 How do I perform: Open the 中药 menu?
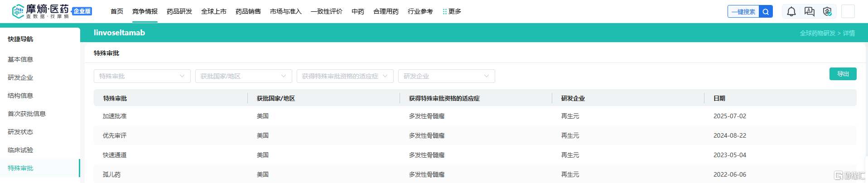(358, 11)
